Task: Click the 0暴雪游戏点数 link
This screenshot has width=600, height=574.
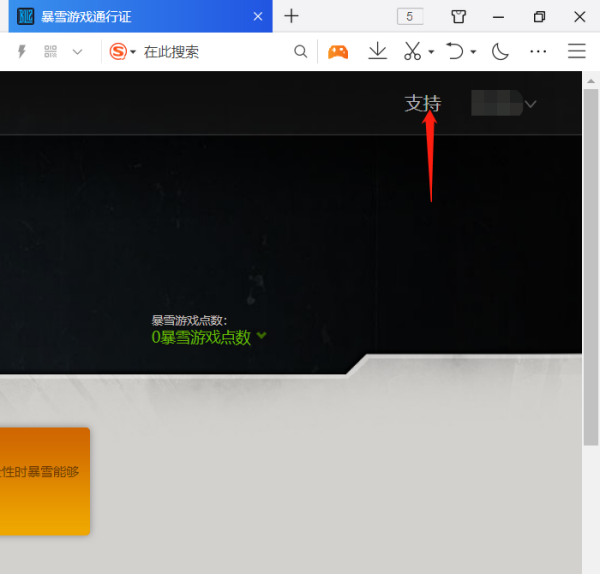Action: pyautogui.click(x=201, y=337)
